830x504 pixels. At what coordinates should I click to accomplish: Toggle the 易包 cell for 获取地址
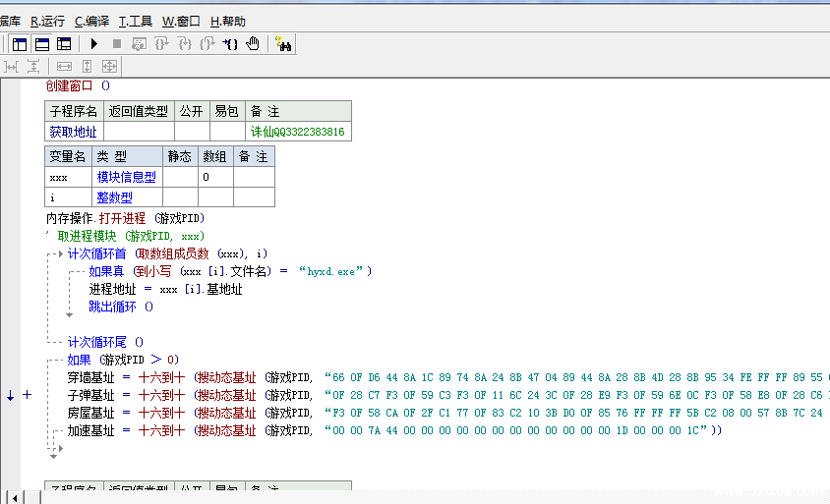(x=226, y=132)
